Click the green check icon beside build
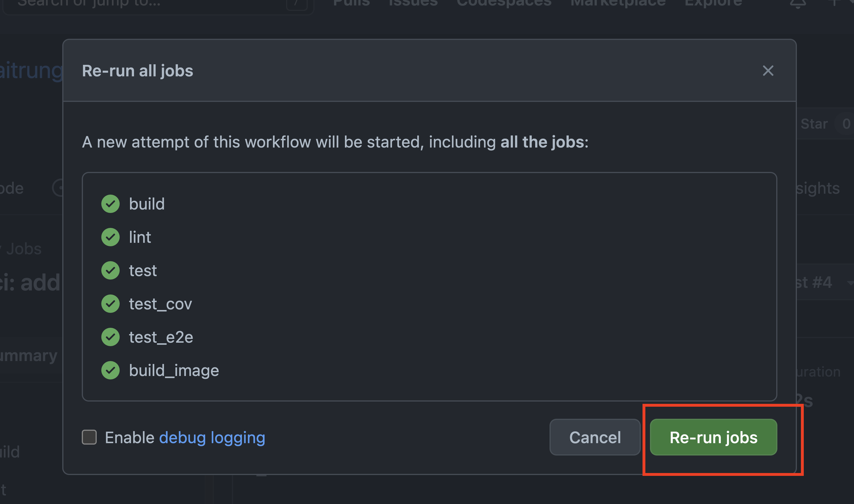This screenshot has height=504, width=854. [110, 203]
